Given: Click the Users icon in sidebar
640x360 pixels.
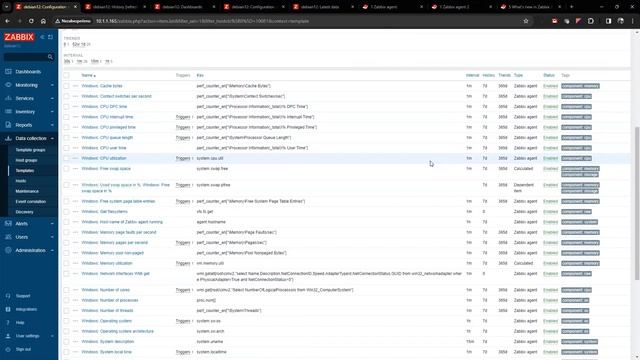Looking at the screenshot, I should tap(8, 237).
